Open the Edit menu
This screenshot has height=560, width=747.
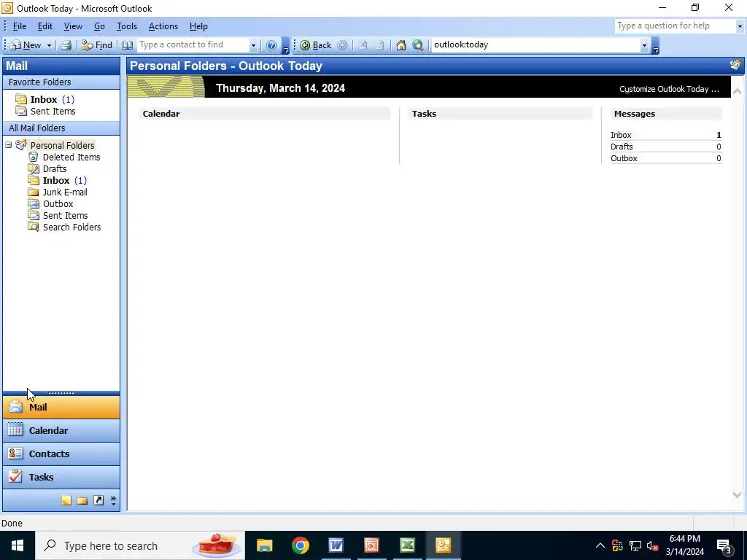pos(45,26)
